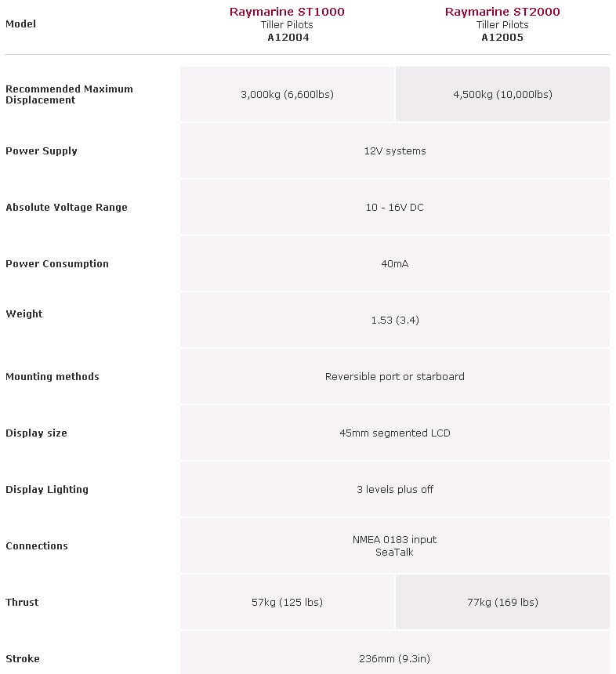Select the NMEA 0183 input text
This screenshot has width=616, height=674.
tap(395, 540)
